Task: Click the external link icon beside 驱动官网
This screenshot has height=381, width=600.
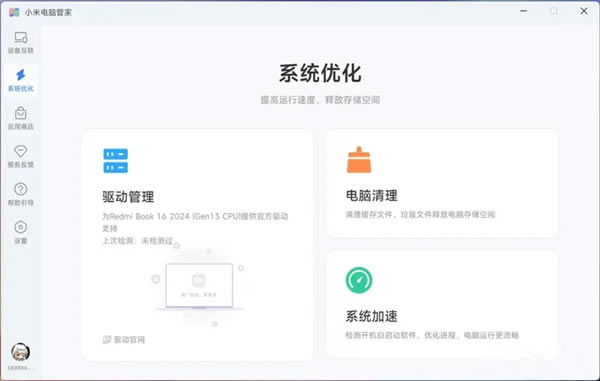Action: [107, 339]
